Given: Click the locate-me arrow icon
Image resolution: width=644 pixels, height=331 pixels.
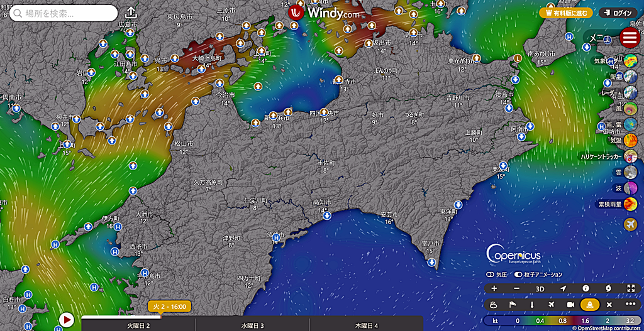Looking at the screenshot, I should pos(563,288).
